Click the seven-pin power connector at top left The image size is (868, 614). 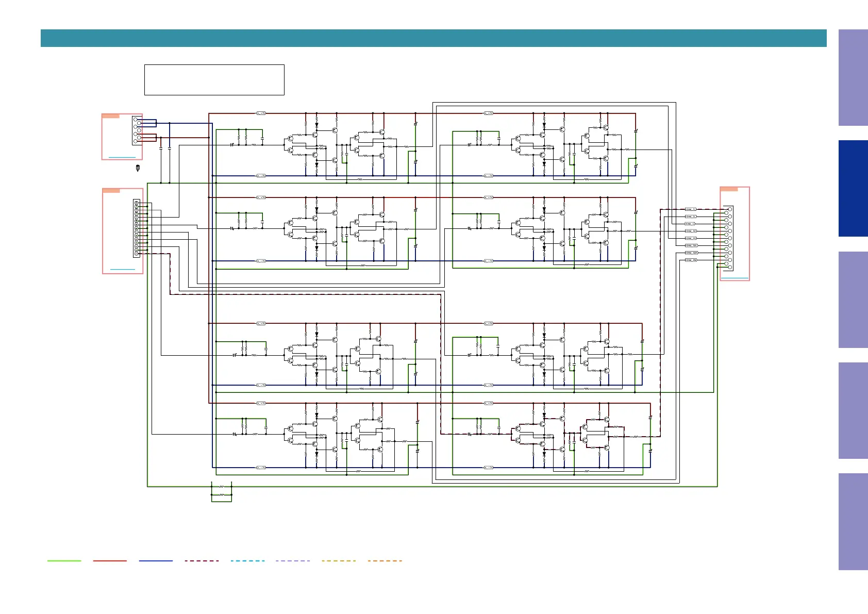(137, 130)
